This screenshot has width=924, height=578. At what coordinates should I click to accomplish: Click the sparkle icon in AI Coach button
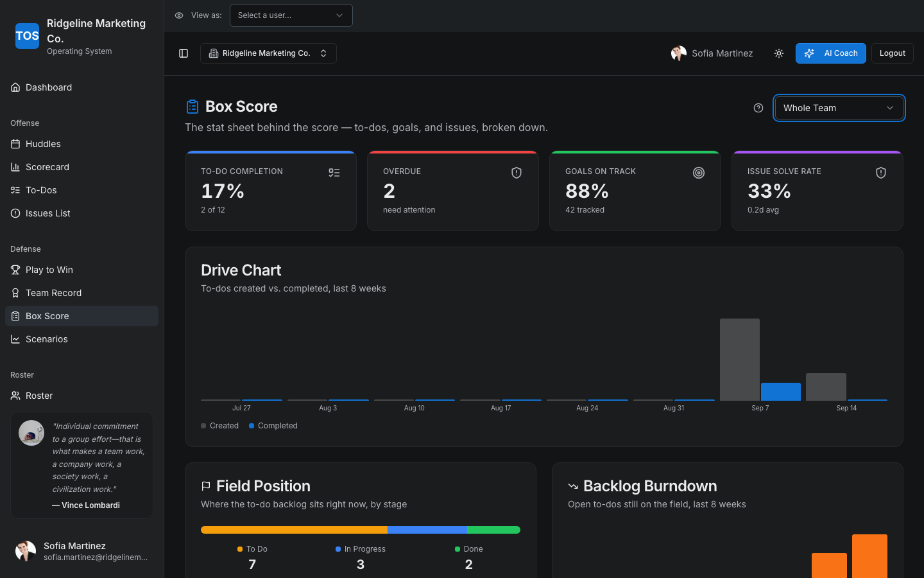click(x=810, y=53)
